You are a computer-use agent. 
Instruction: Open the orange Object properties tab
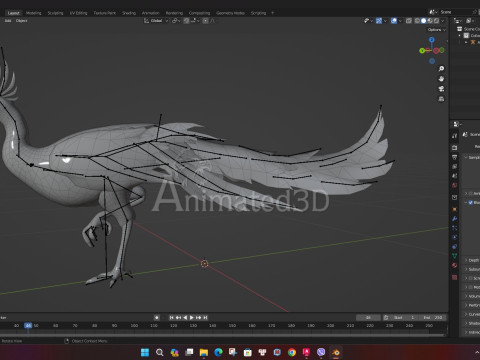coord(455,209)
